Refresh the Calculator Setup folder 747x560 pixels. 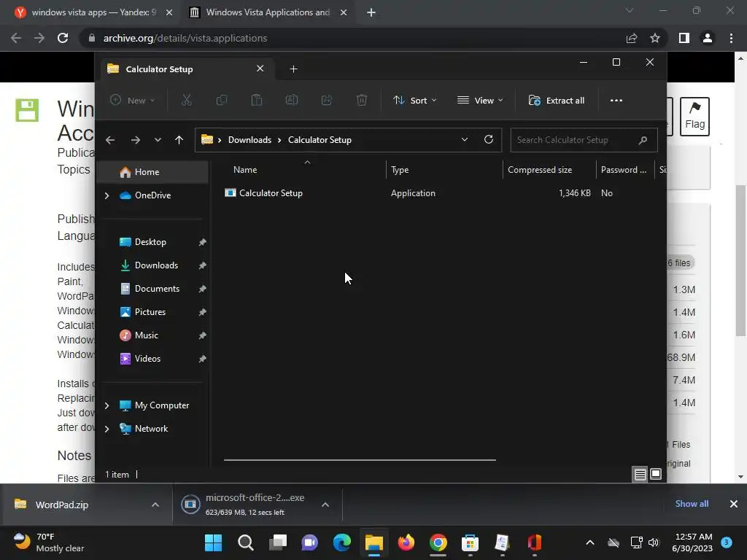click(x=489, y=139)
